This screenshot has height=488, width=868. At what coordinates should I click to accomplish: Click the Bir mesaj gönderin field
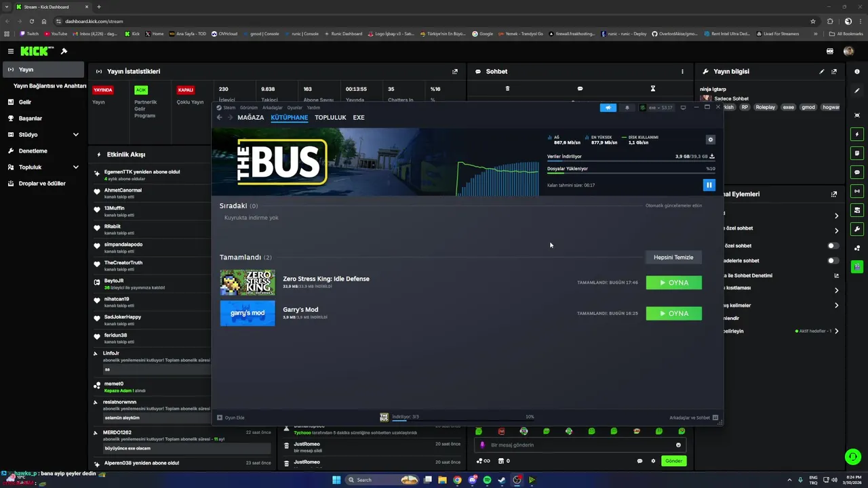(580, 445)
